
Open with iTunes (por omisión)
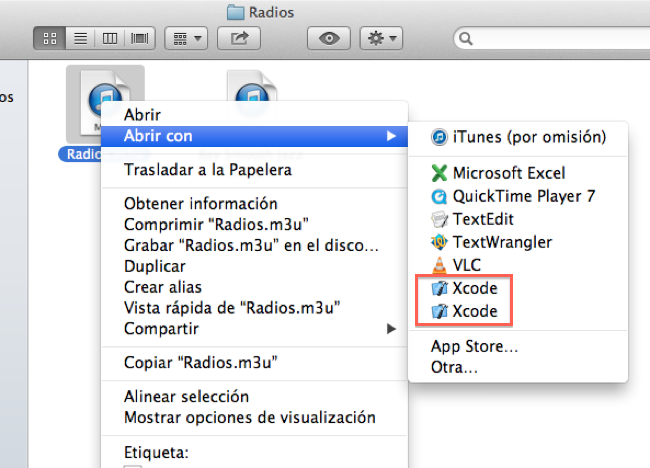tap(518, 137)
